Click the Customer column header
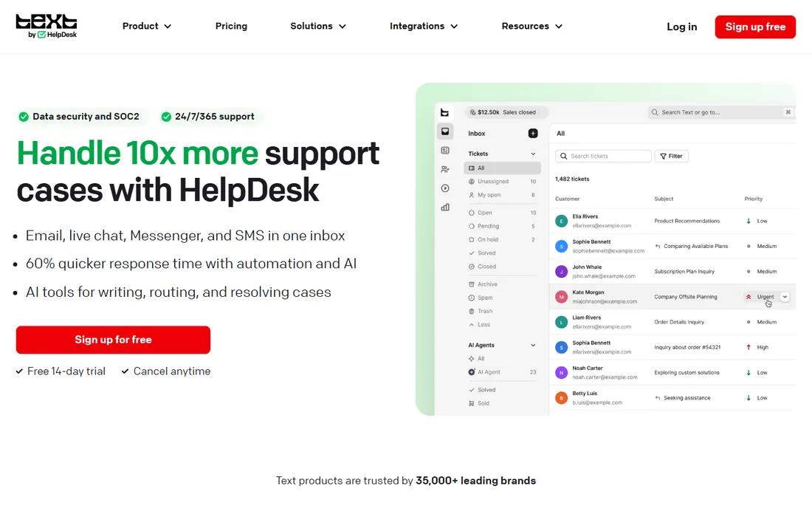 [x=567, y=199]
